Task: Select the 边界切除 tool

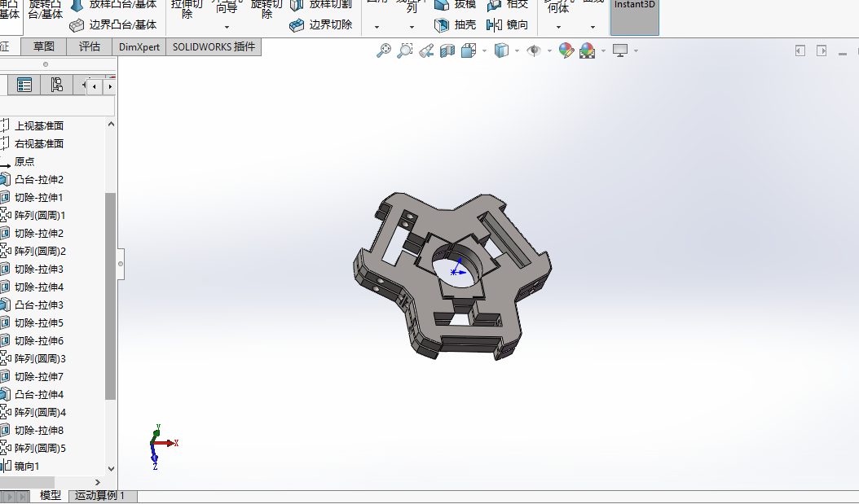Action: coord(320,24)
